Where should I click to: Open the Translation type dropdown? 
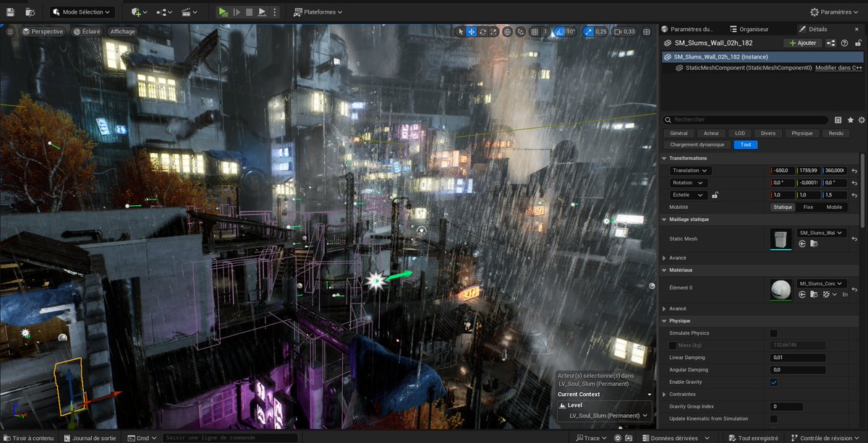pos(690,171)
